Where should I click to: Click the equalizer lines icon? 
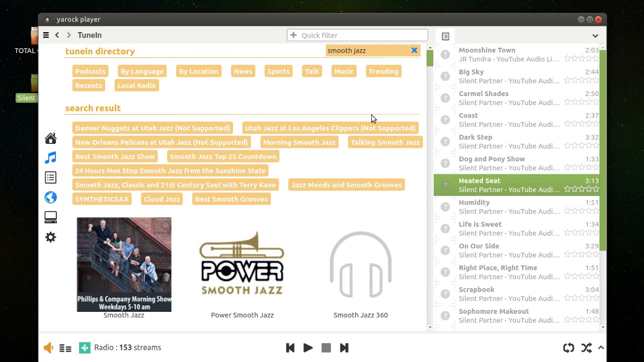click(x=65, y=348)
